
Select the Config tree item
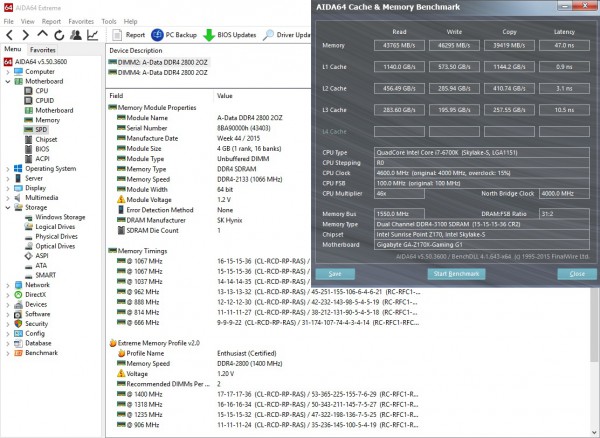29,333
